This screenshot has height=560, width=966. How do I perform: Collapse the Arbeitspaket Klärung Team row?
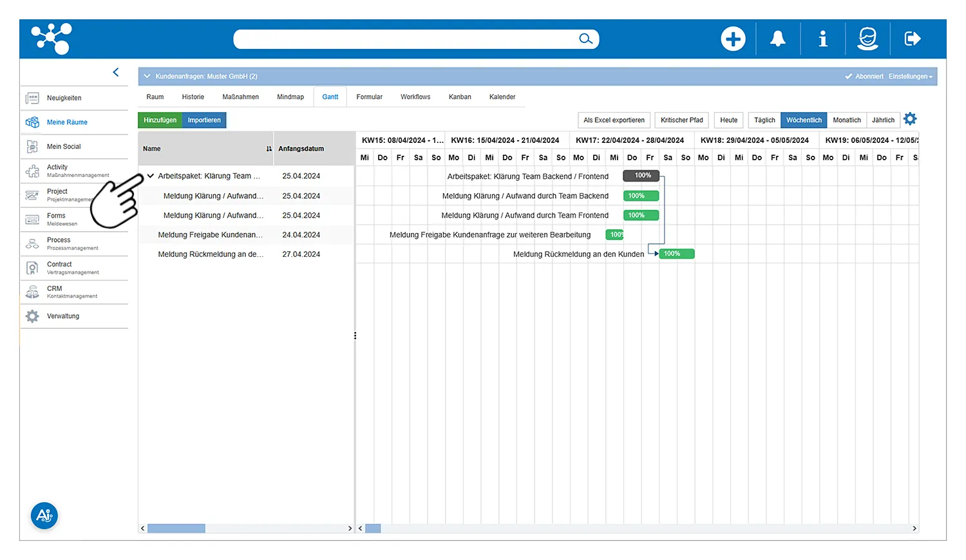click(151, 176)
